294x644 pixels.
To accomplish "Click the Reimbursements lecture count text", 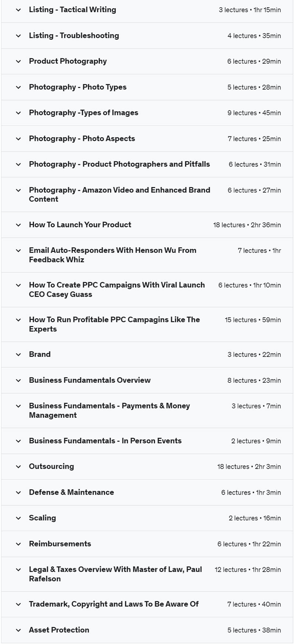I will tap(249, 544).
